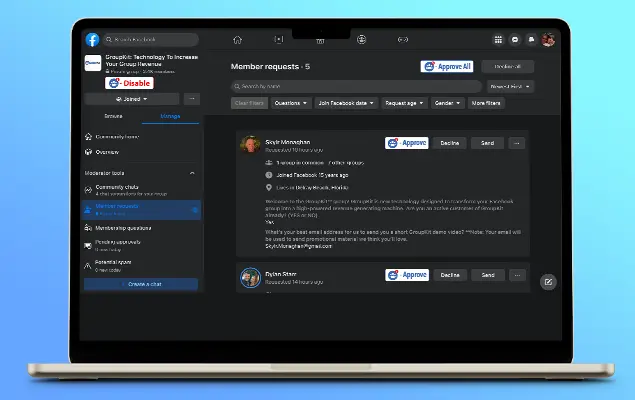The height and width of the screenshot is (400, 635).
Task: Open Dylan Starr's profile picture
Action: [250, 277]
